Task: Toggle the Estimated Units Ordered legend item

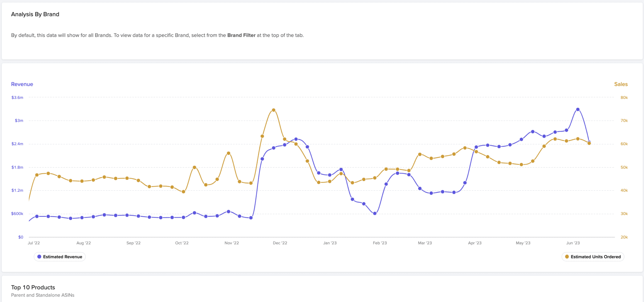Action: (592, 256)
